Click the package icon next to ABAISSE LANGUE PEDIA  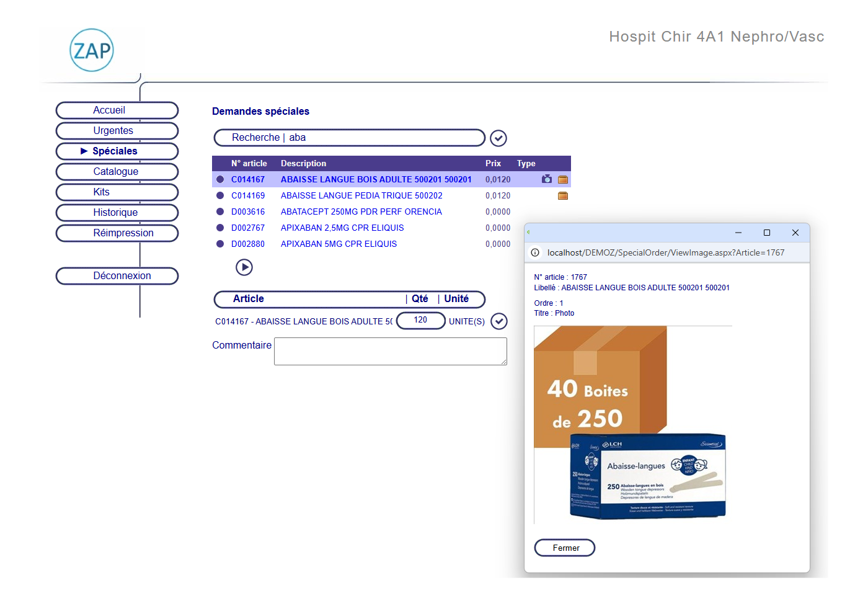pyautogui.click(x=563, y=195)
